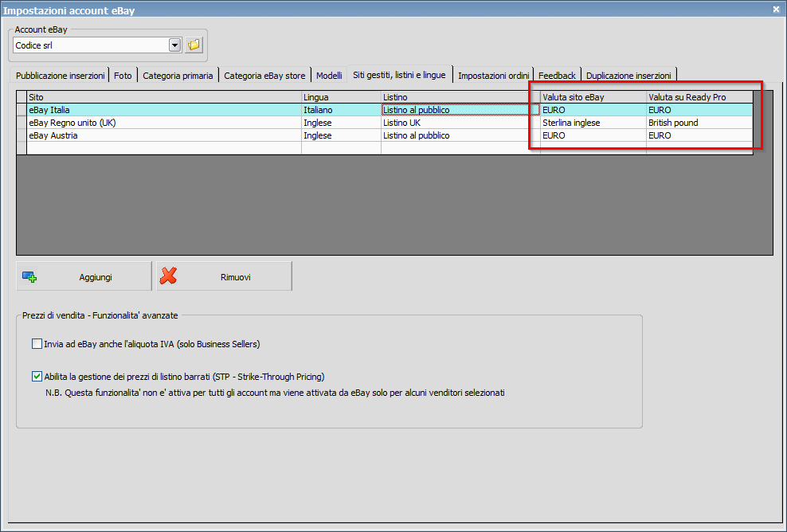Open Duplicazione inserzioni tab
787x532 pixels.
(x=628, y=76)
